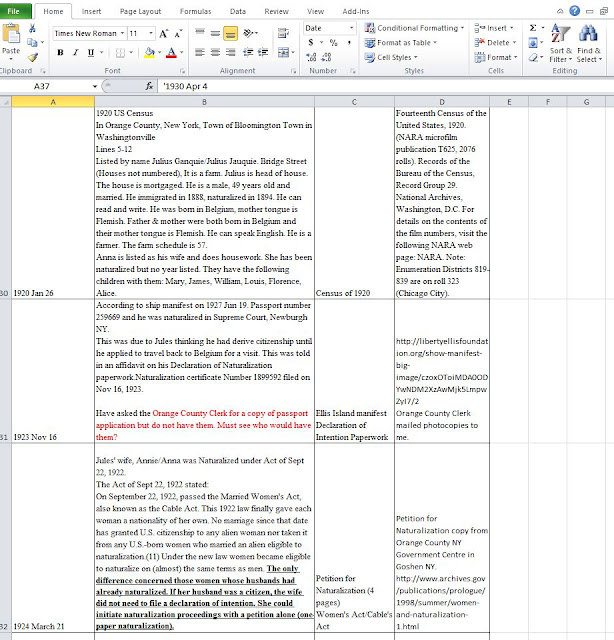Click Format cells button
This screenshot has height=640, width=614.
pos(496,58)
